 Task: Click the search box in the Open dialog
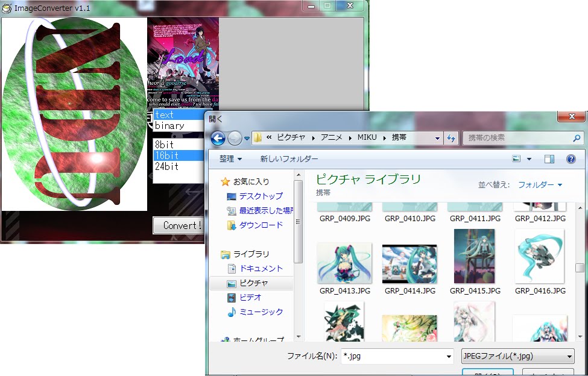point(523,138)
